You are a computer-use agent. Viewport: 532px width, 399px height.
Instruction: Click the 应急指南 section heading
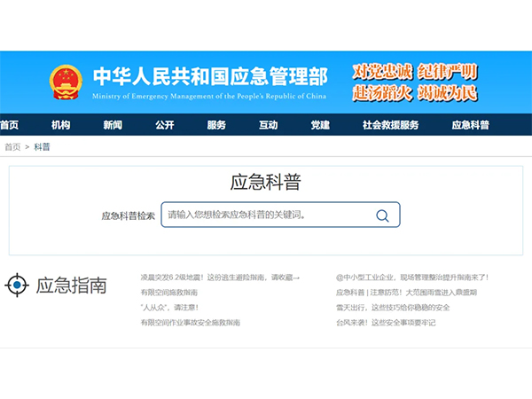coord(71,286)
